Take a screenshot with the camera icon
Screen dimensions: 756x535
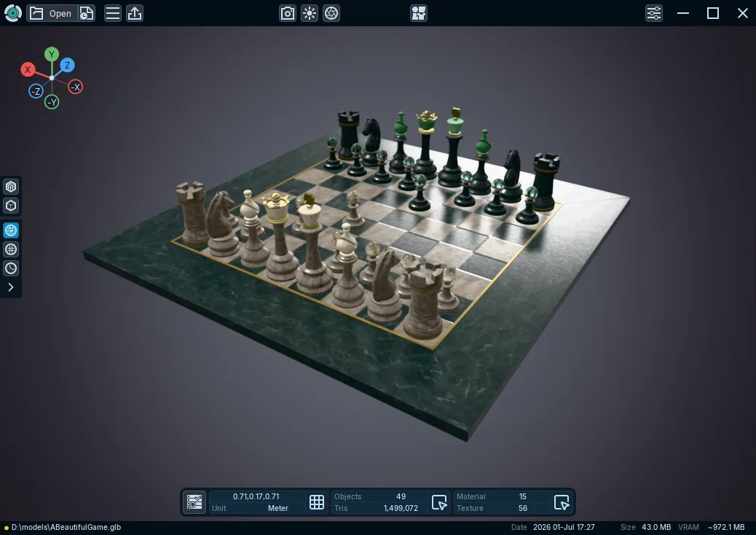coord(288,13)
